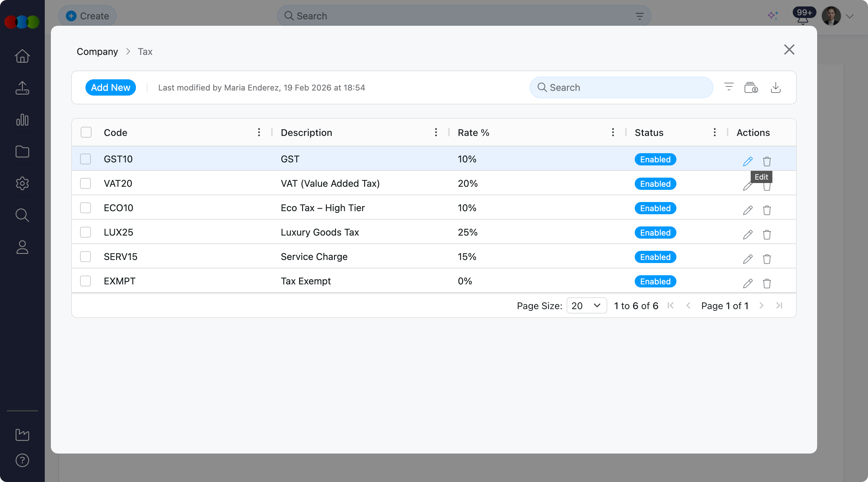The width and height of the screenshot is (868, 482).
Task: Edit the SERV15 Service Charge entry
Action: tap(748, 259)
